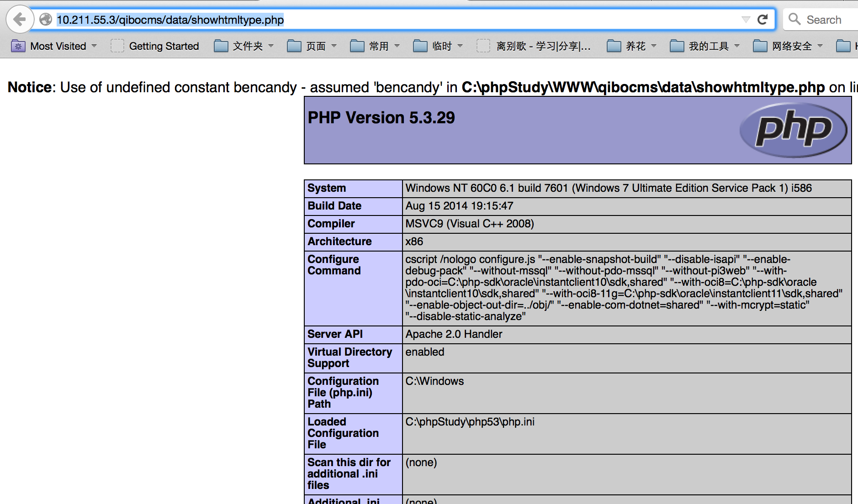Click the 网络安全 folder icon
858x504 pixels.
pyautogui.click(x=760, y=46)
